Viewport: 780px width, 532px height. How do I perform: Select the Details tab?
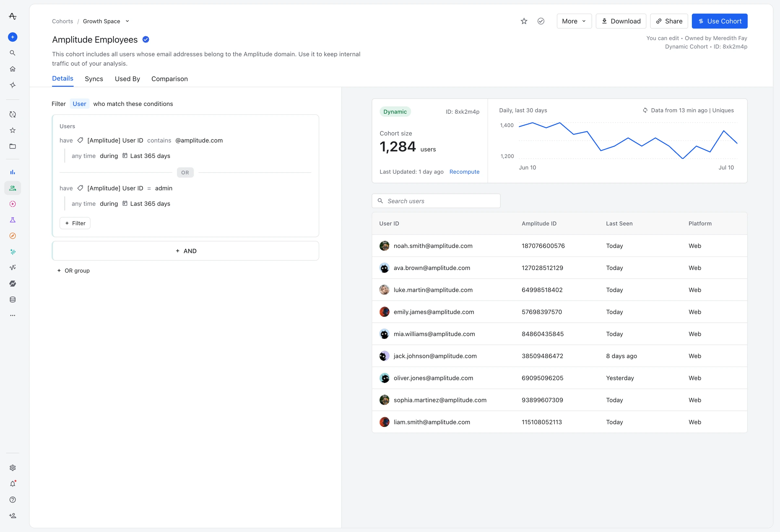(62, 79)
